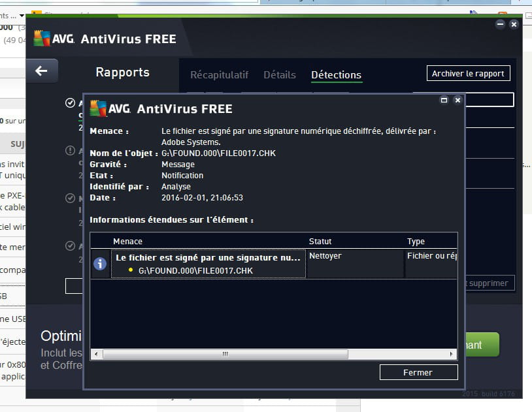Screen dimensions: 532x412
Task: Click the partially hidden supprimer button
Action: (490, 283)
